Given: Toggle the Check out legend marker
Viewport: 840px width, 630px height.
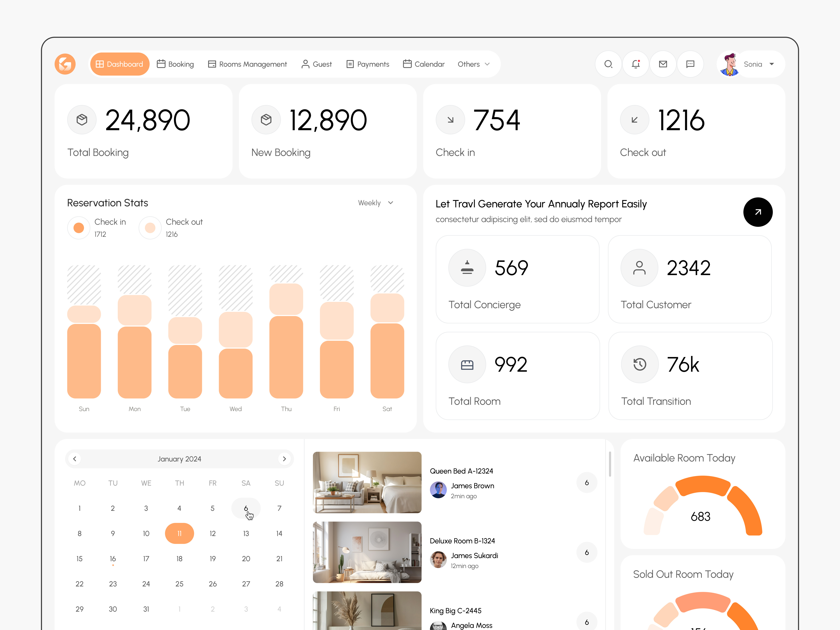Looking at the screenshot, I should point(150,227).
